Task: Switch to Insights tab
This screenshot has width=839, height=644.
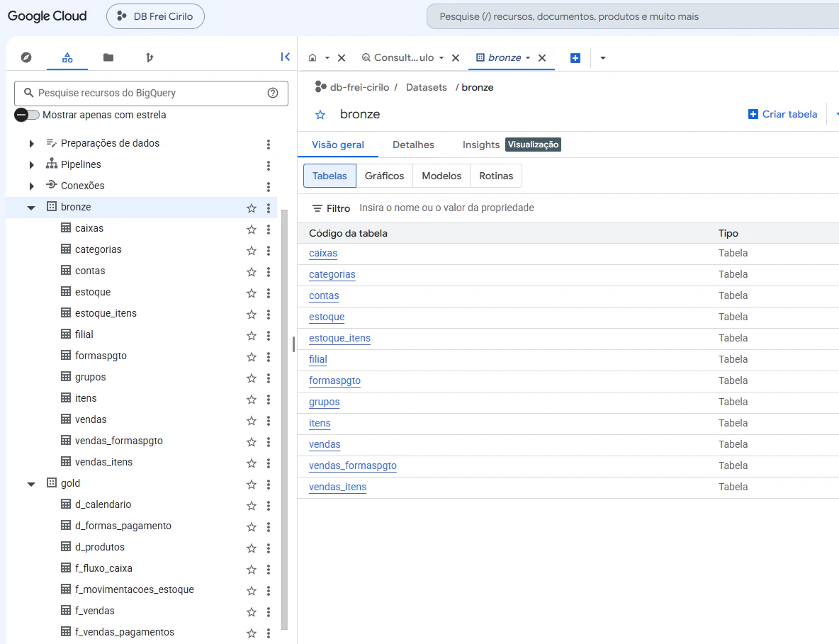Action: click(x=480, y=145)
